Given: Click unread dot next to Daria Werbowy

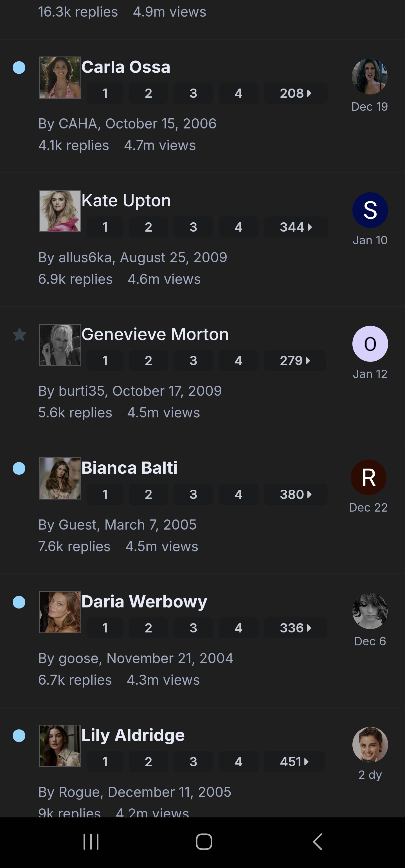Looking at the screenshot, I should (19, 602).
